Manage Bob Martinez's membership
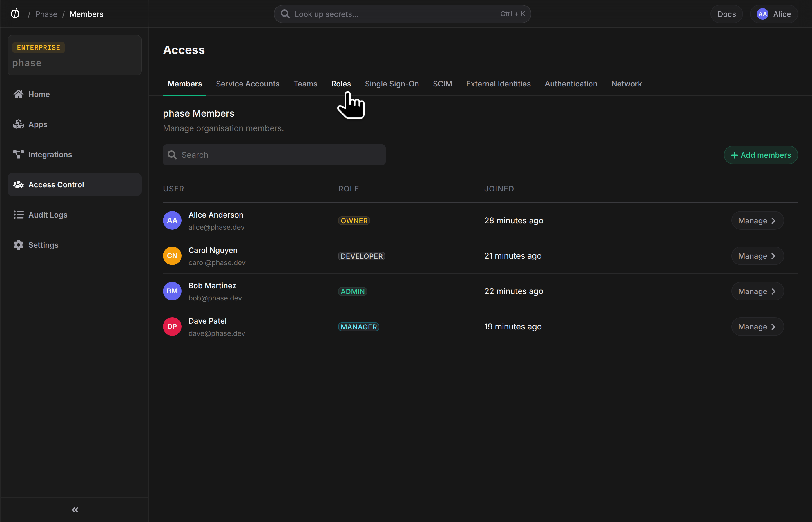 [757, 291]
